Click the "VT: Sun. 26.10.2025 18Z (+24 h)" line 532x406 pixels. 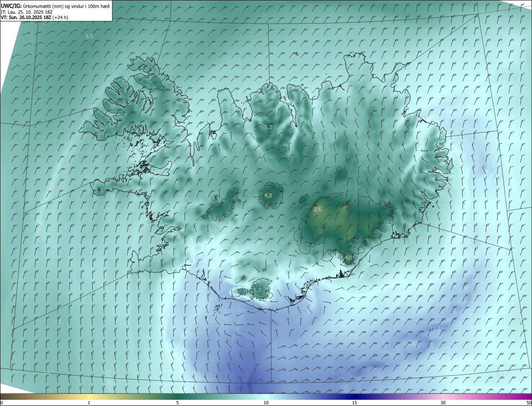tap(34, 17)
